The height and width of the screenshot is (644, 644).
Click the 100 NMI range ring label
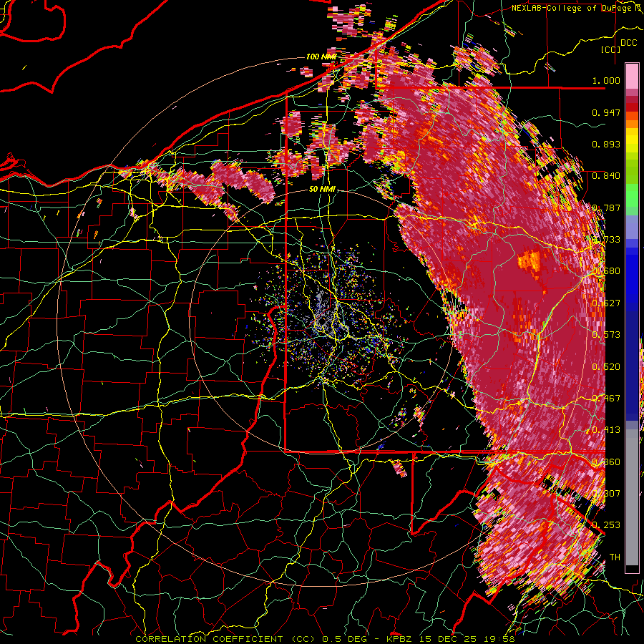321,57
